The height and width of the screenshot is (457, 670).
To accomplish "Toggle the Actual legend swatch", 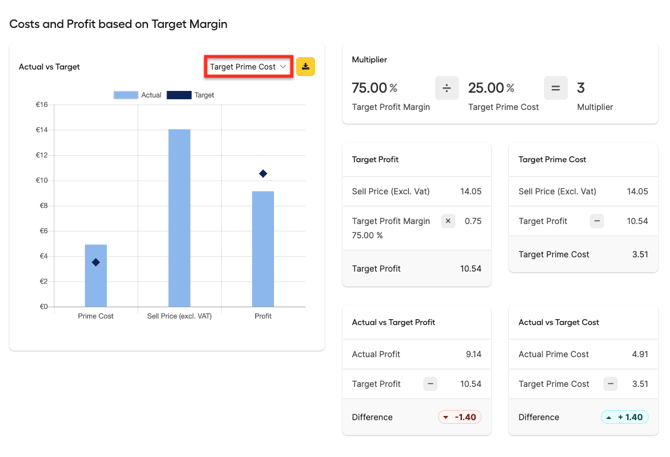I will pyautogui.click(x=126, y=95).
